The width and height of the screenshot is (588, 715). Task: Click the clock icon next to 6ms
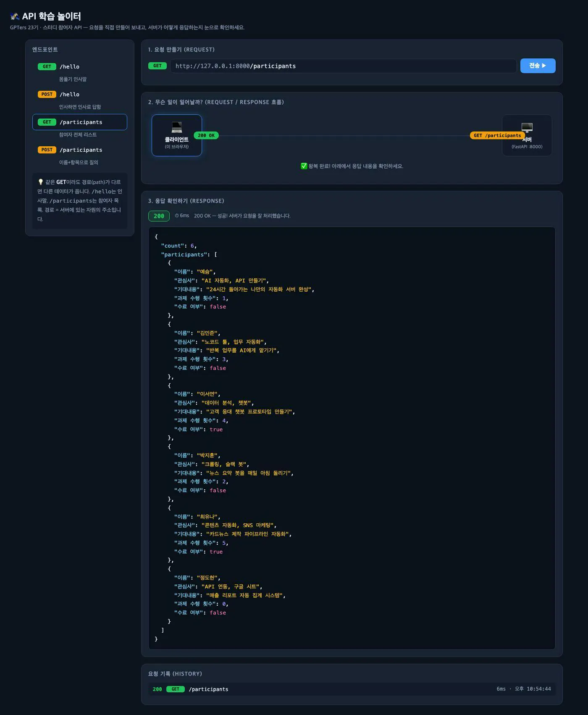[177, 216]
